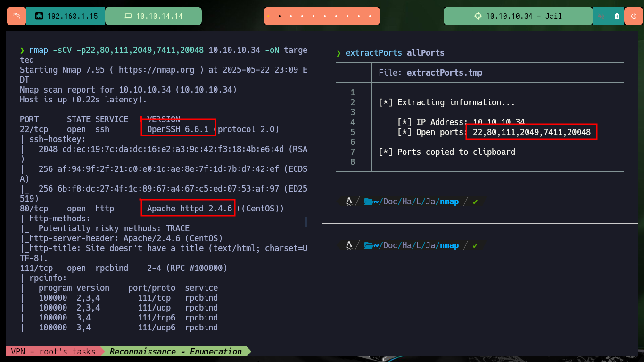Click the "22/tcp" port entry
644x362 pixels.
pos(34,129)
